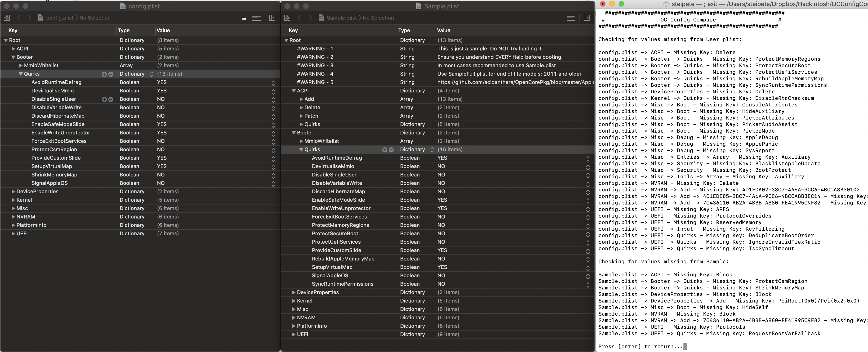Viewport: 868px width, 352px height.
Task: Open related items grid in Sample.plist
Action: (287, 18)
